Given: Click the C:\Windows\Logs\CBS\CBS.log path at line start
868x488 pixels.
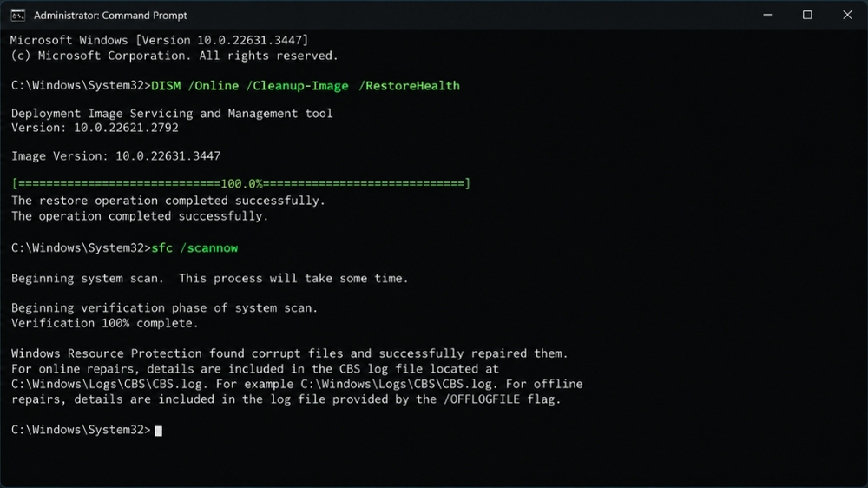Looking at the screenshot, I should coord(109,384).
